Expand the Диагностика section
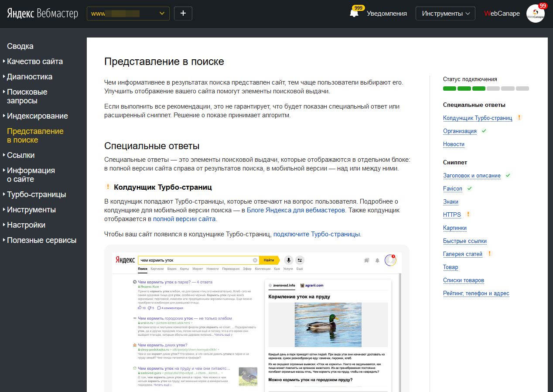Viewport: 553px width, 392px height. [x=30, y=77]
